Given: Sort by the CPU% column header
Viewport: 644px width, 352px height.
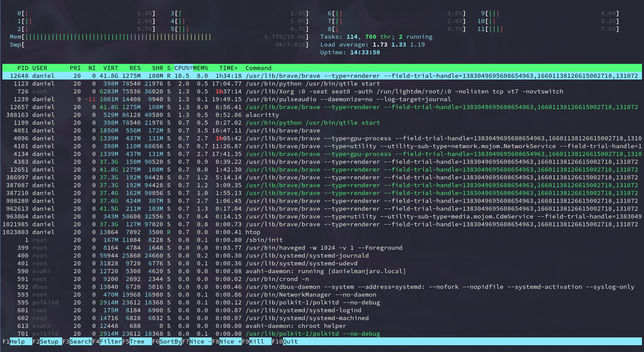Looking at the screenshot, I should pyautogui.click(x=183, y=68).
